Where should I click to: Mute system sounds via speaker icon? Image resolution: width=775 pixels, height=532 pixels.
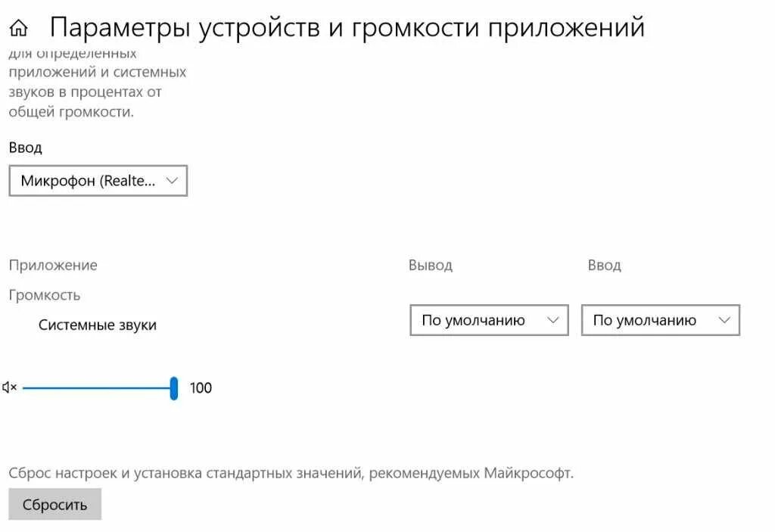tap(9, 387)
